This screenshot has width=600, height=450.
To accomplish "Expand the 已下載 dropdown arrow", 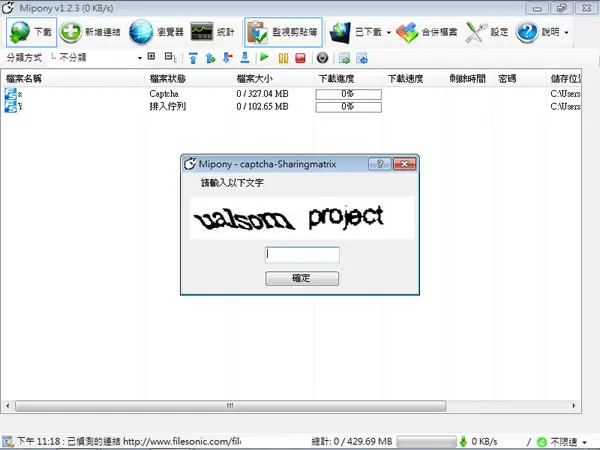I will [389, 33].
